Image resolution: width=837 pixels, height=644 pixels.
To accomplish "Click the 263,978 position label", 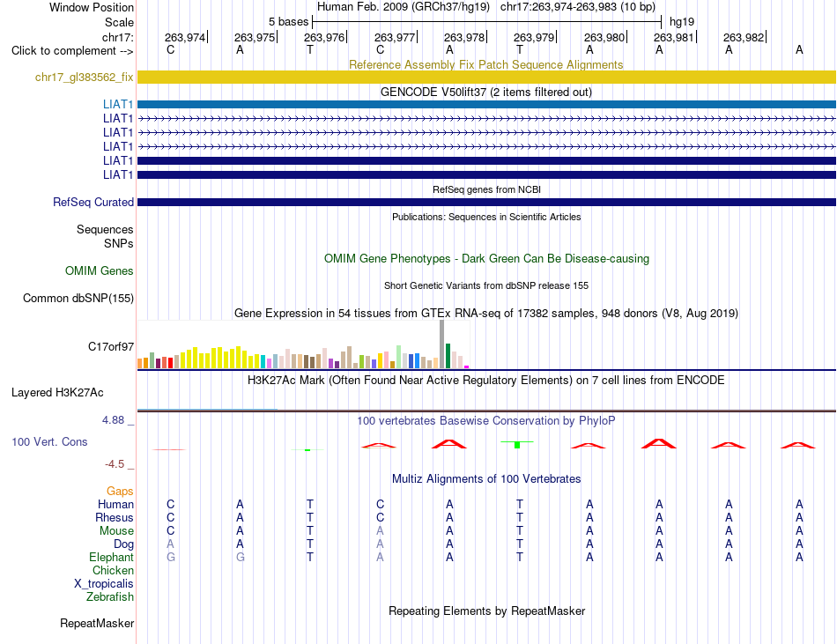I will (x=463, y=37).
